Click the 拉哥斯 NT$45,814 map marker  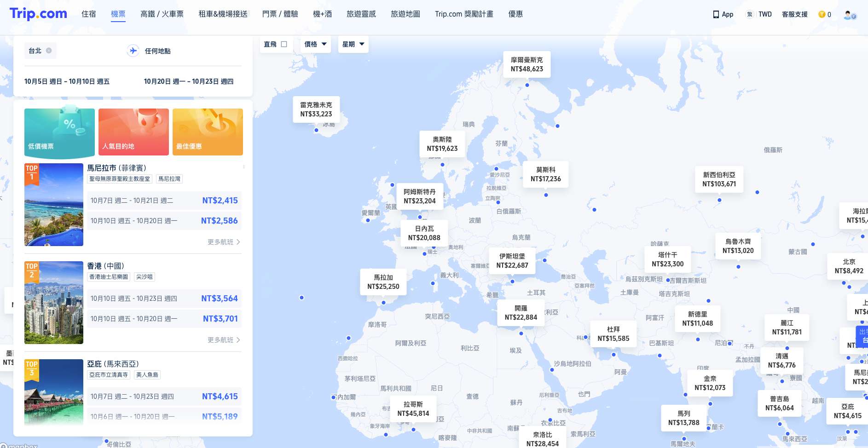pos(413,409)
